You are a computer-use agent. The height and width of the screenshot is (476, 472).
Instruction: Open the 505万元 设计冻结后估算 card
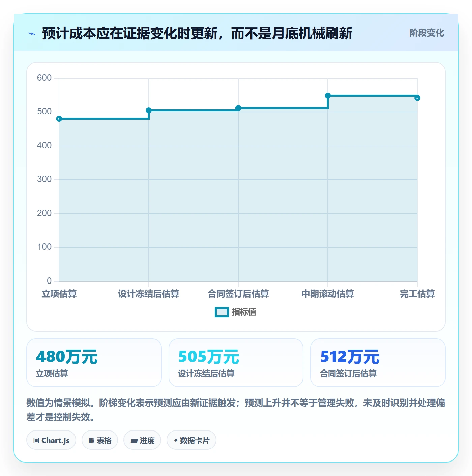click(236, 363)
